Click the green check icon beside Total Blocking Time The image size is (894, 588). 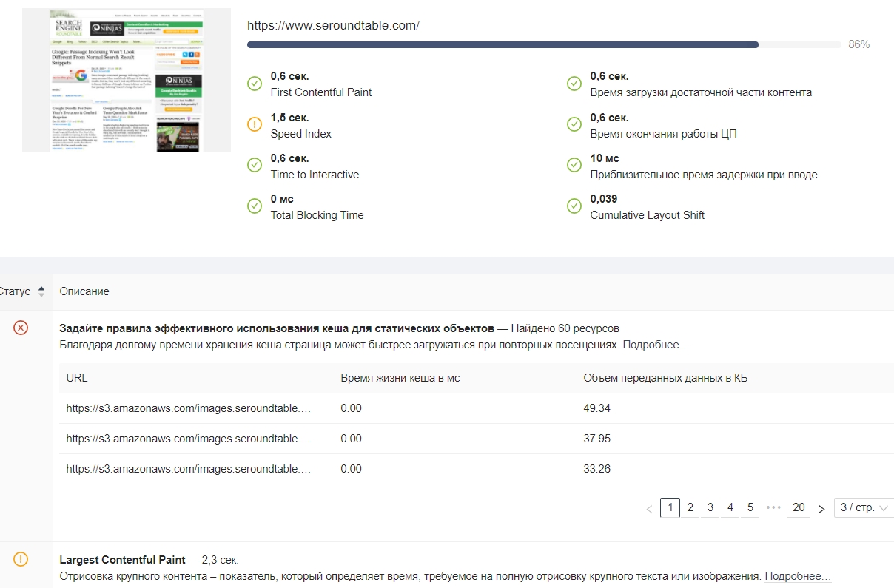[255, 206]
